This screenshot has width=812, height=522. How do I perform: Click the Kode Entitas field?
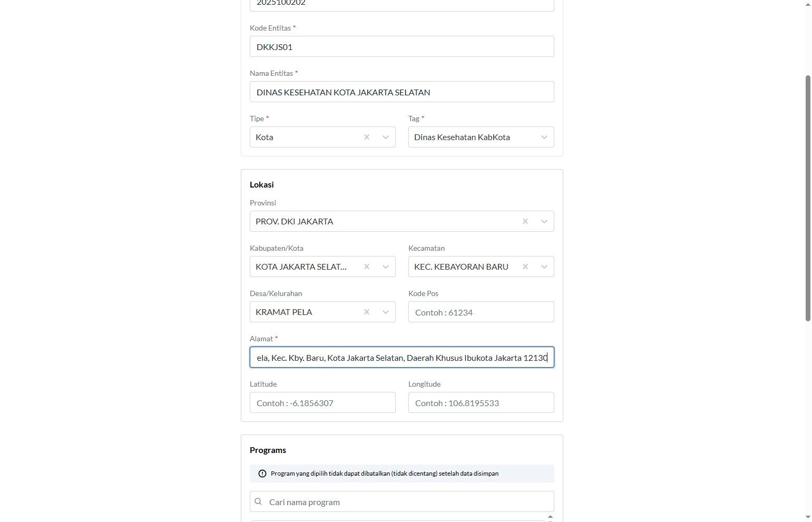(402, 46)
